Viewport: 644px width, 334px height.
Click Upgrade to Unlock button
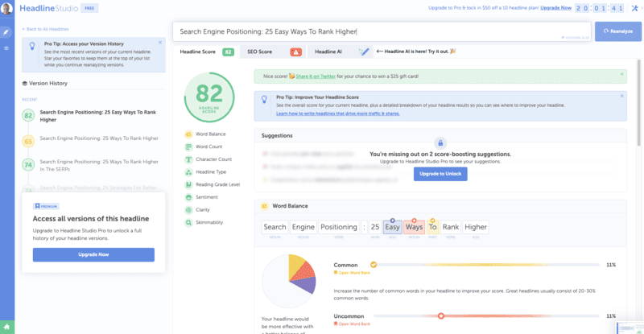tap(440, 174)
